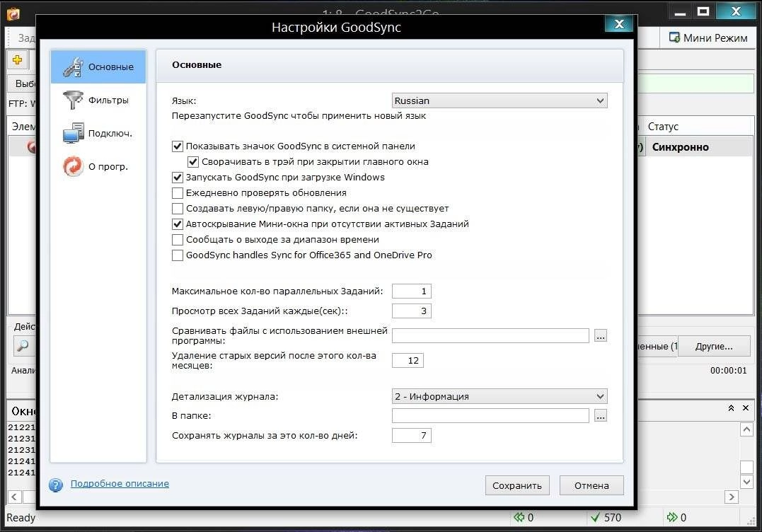Click the В папке log folder field
This screenshot has width=762, height=532.
click(490, 415)
